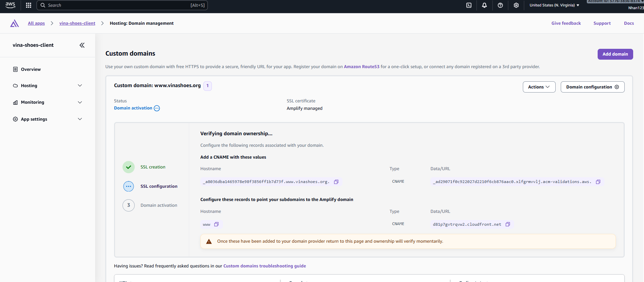Image resolution: width=644 pixels, height=282 pixels.
Task: Copy the acm-validations Data/URL value
Action: click(x=598, y=182)
